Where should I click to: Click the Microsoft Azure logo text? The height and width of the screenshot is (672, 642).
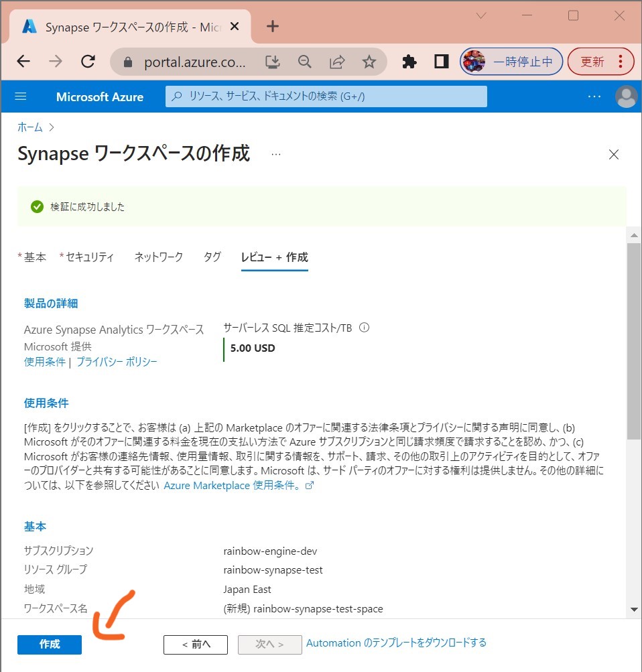[99, 97]
